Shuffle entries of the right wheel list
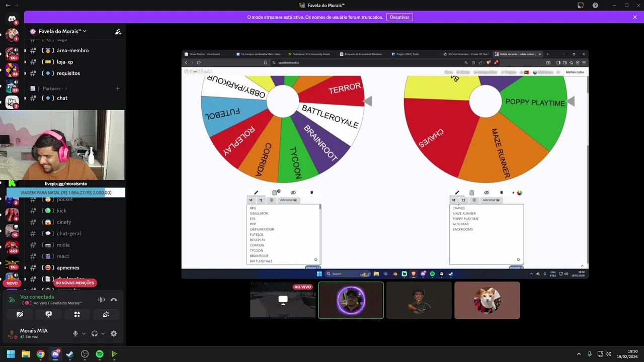The height and width of the screenshot is (362, 644). tap(453, 200)
